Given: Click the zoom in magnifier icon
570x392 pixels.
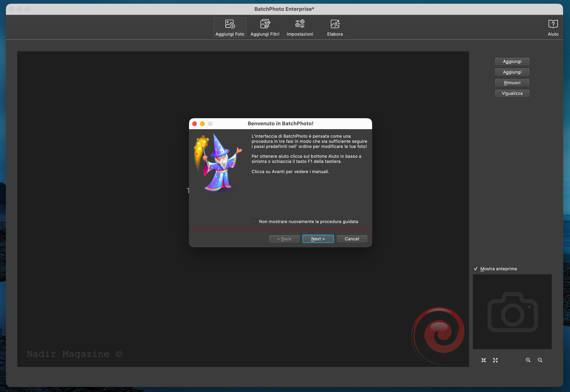Looking at the screenshot, I should tap(528, 360).
